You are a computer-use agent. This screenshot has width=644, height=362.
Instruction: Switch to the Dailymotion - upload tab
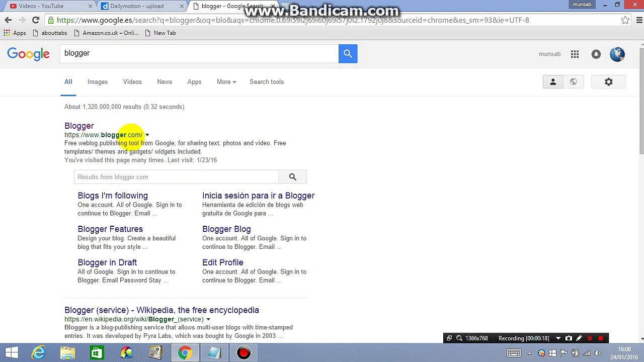pos(141,6)
